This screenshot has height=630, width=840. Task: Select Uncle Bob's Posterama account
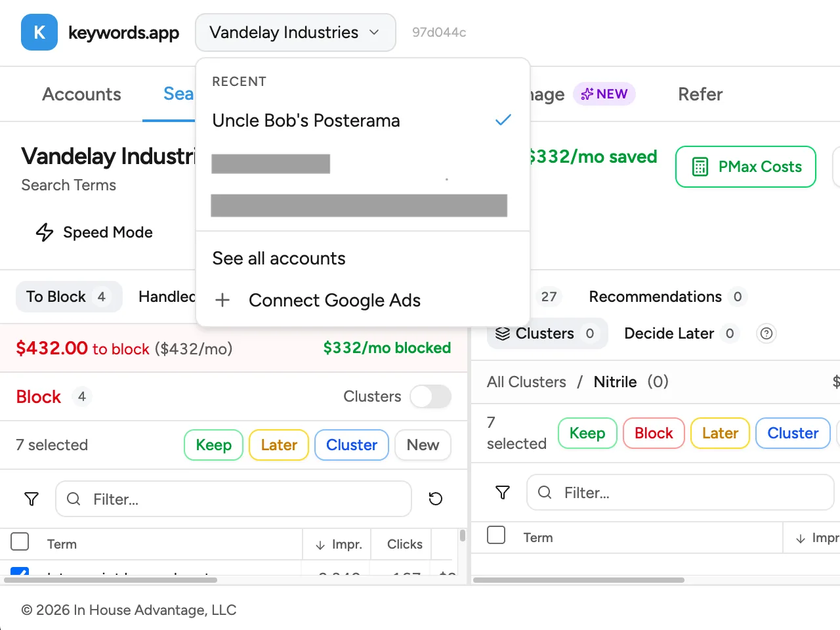[362, 121]
